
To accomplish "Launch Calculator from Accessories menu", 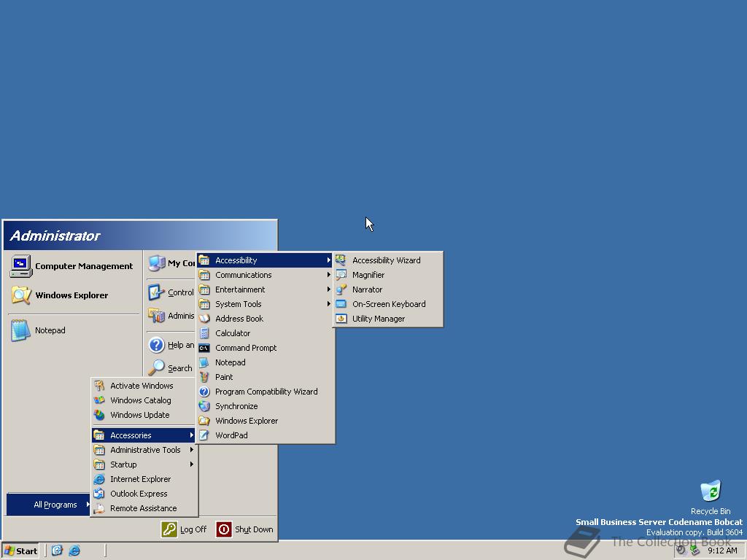I will point(266,333).
